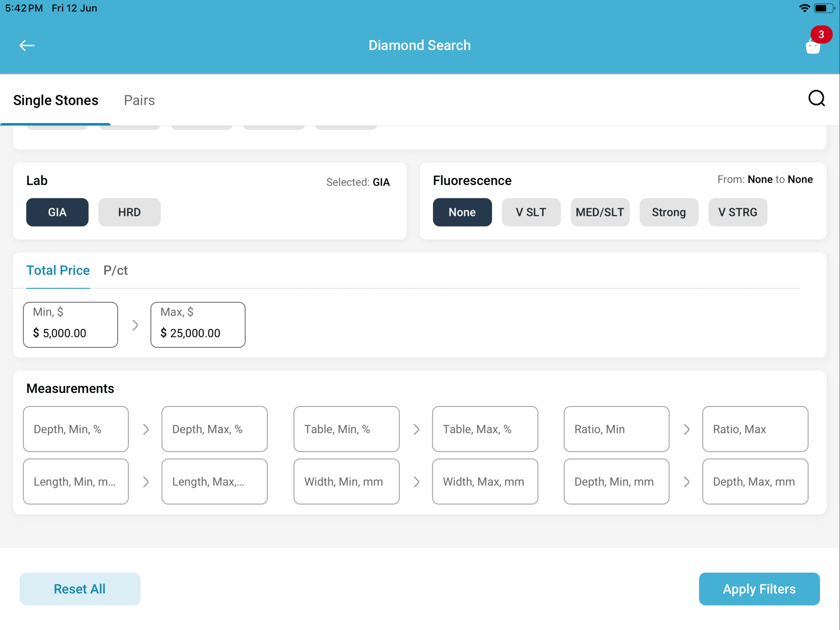
Task: Click the Fluorescence heading
Action: (472, 181)
